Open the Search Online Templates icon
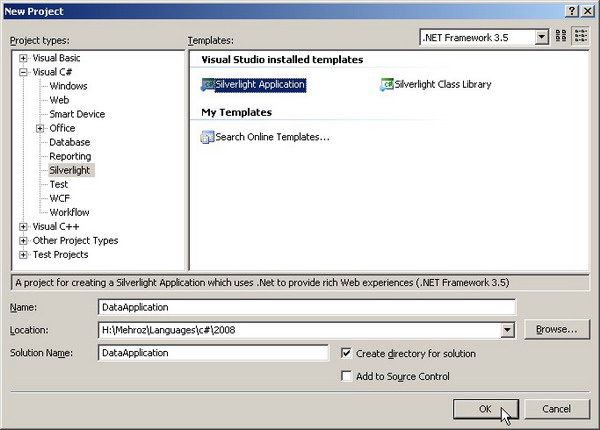600x430 pixels. pos(207,137)
